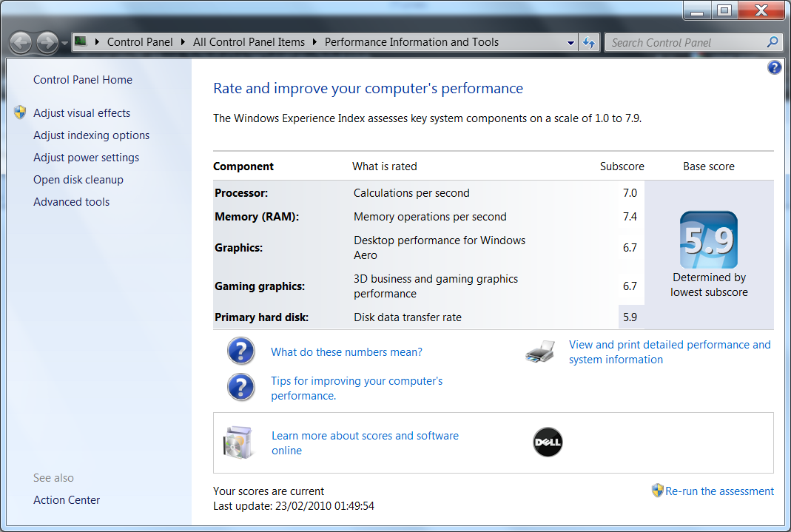The width and height of the screenshot is (791, 532).
Task: Click the Gaming graphics row label
Action: pyautogui.click(x=260, y=286)
